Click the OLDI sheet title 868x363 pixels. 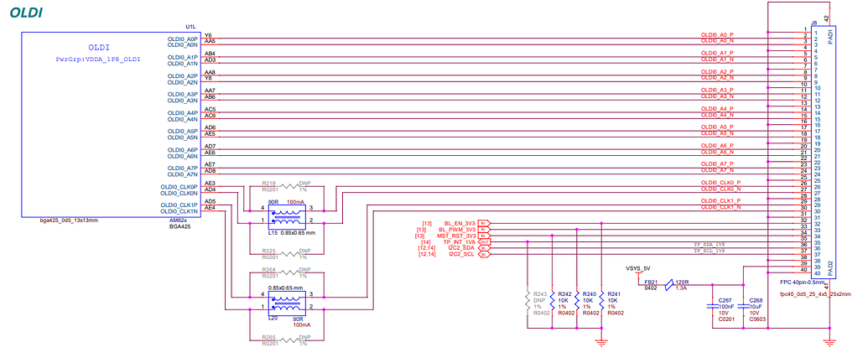coord(27,12)
